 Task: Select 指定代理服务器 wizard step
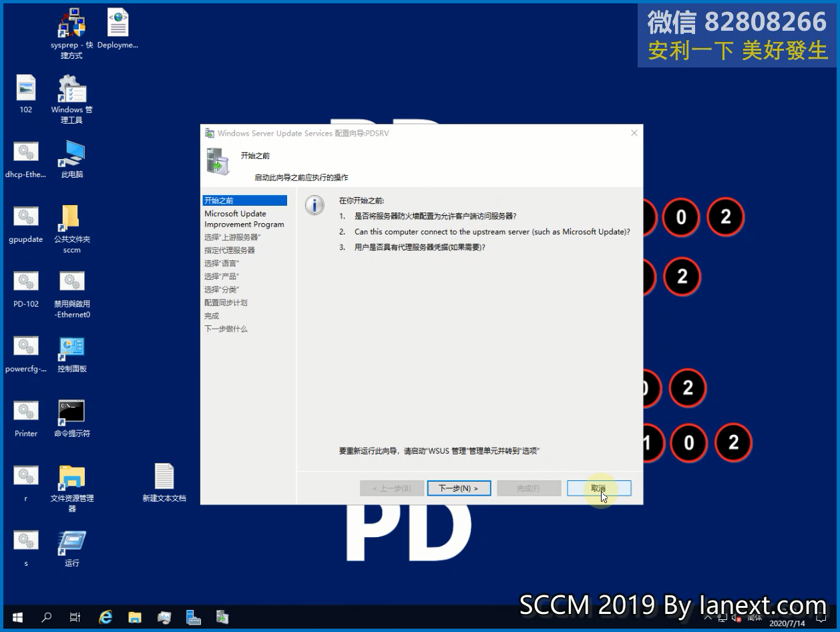[230, 250]
